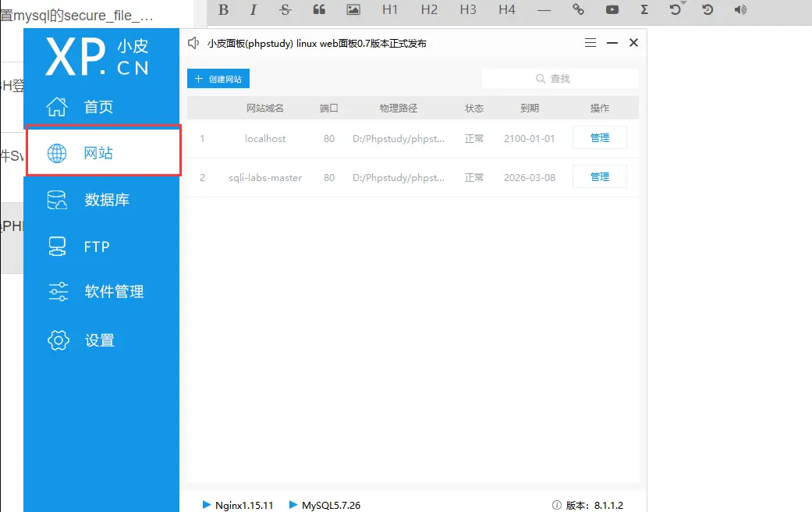Click 网站域名 column header
Viewport: 812px width, 512px height.
(264, 108)
